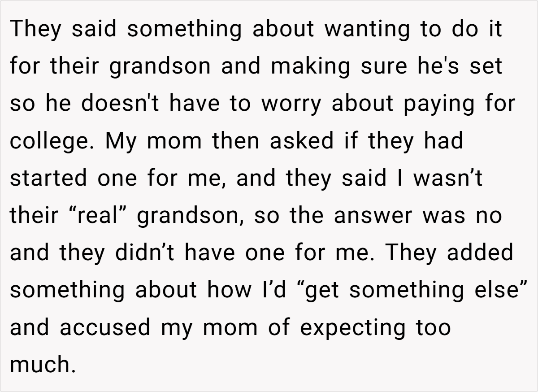Click the word "added" in the text
538x392 pixels.
click(480, 253)
